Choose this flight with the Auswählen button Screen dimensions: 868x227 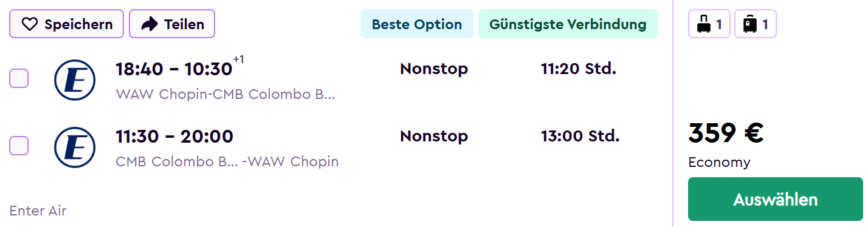775,199
